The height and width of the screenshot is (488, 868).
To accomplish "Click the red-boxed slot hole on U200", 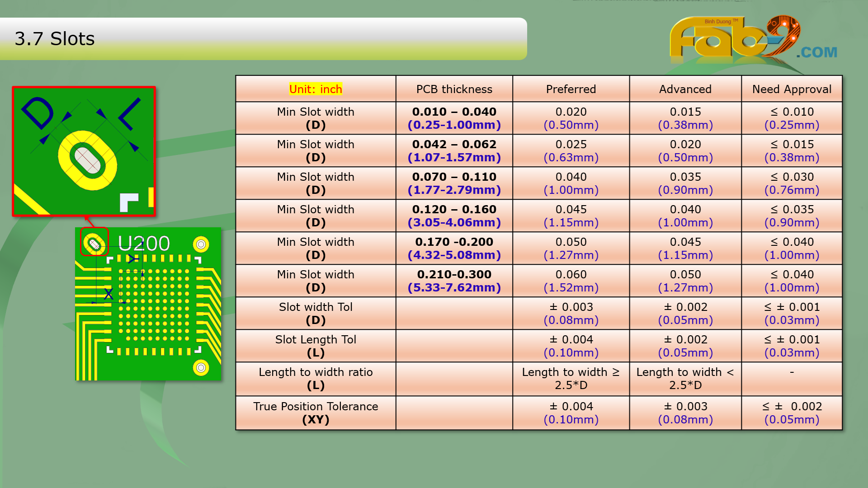I will pyautogui.click(x=94, y=243).
